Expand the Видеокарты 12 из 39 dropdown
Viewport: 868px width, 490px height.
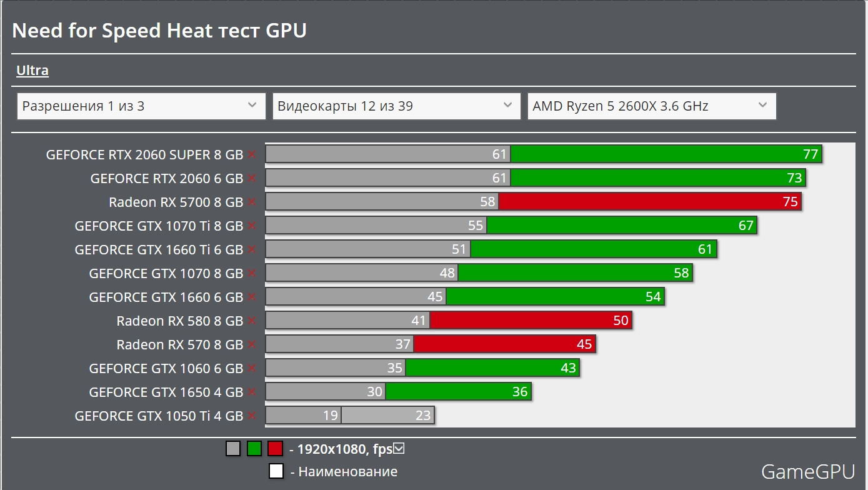396,106
